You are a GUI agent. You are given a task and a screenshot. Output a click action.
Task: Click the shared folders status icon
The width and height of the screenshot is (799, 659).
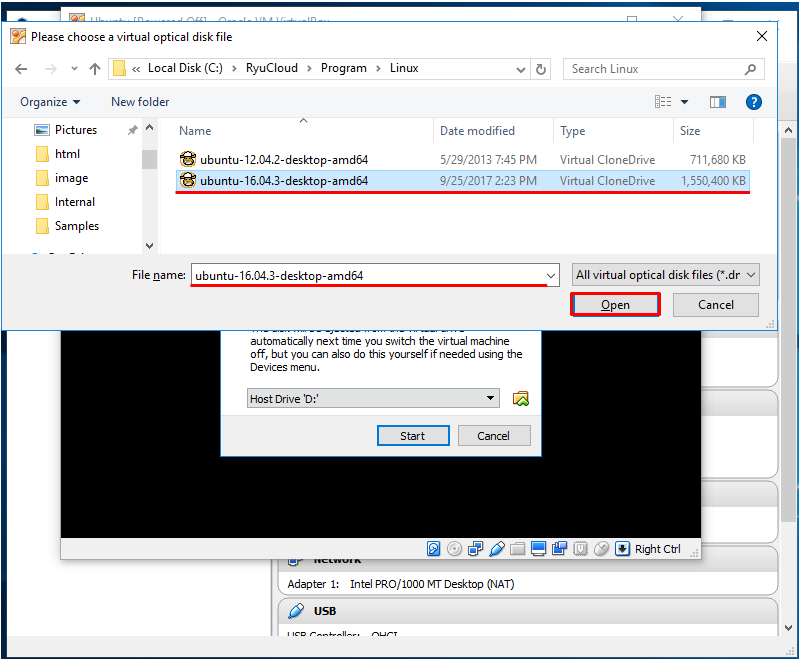[x=517, y=548]
